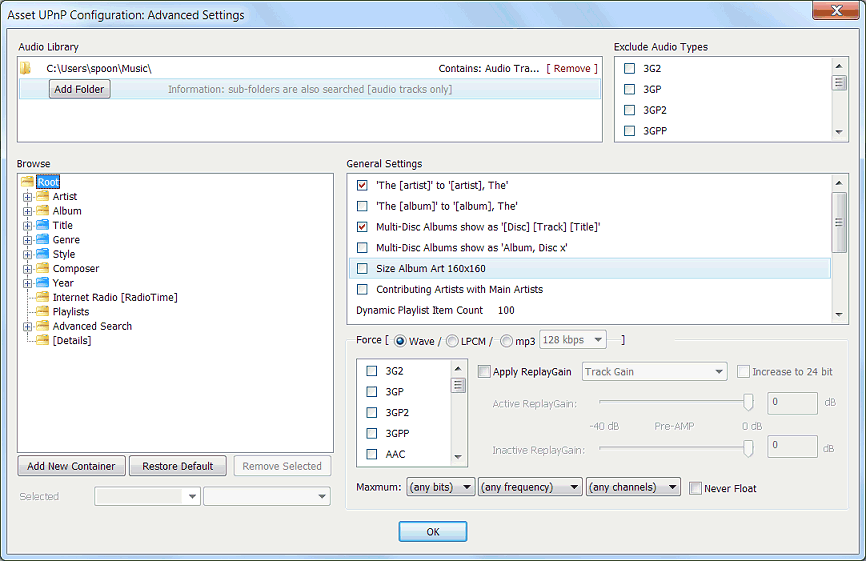The height and width of the screenshot is (561, 866).
Task: Select the Advanced Search tree item
Action: point(92,326)
